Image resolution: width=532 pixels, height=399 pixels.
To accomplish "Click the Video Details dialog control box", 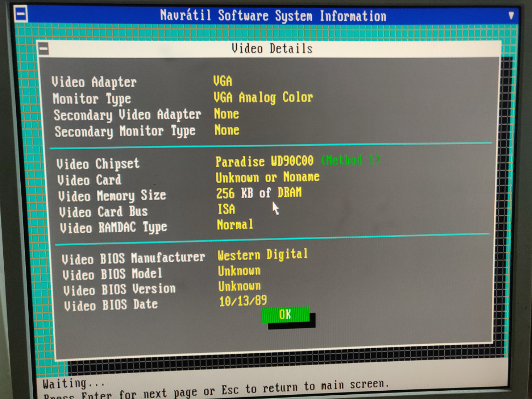I will tap(44, 49).
